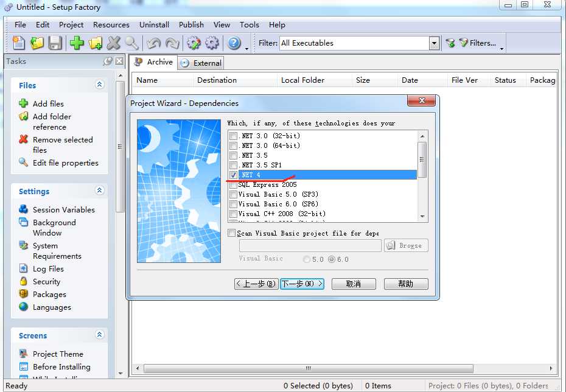Click Add files in Tasks pane
566x392 pixels.
click(48, 103)
